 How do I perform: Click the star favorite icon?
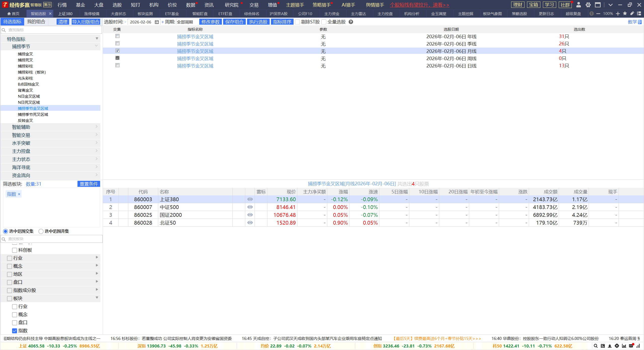point(625,14)
